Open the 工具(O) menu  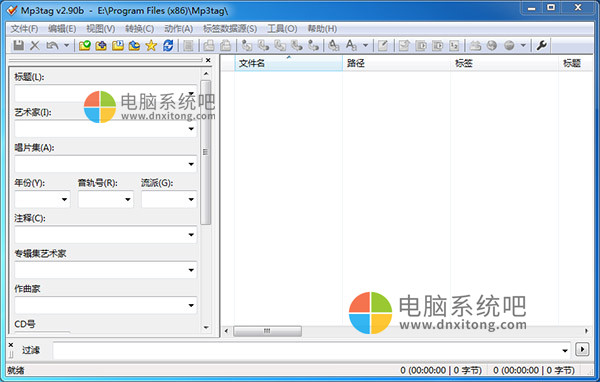point(282,29)
